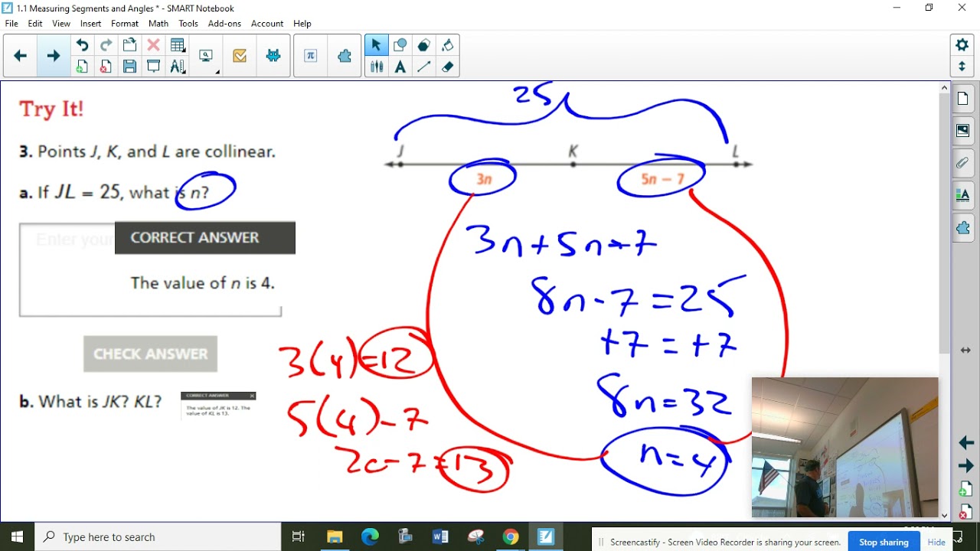980x551 pixels.
Task: Click the taskbar search box
Action: 158,536
